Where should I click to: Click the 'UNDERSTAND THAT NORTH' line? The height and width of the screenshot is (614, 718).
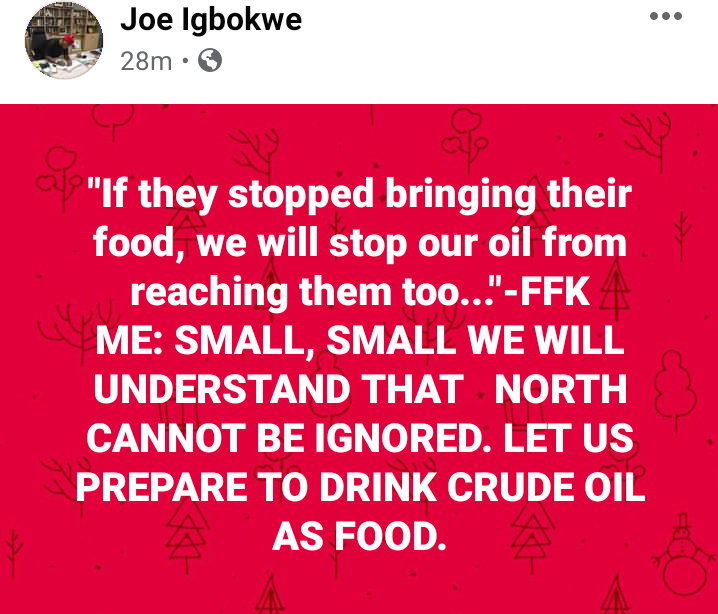coord(360,389)
